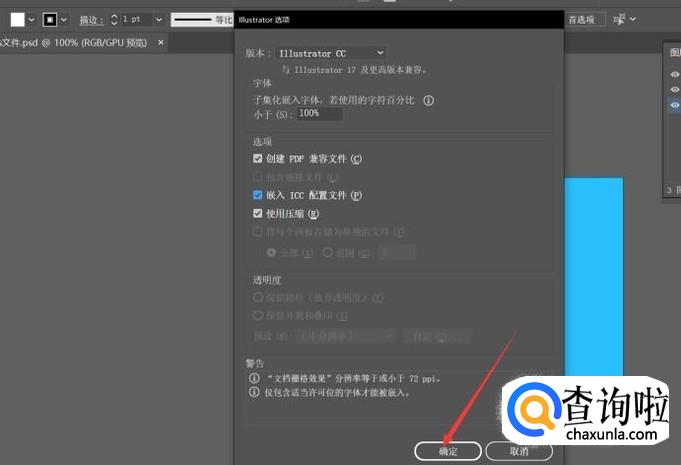Click the 文档栅格效果 warning info icon
The image size is (681, 465).
tap(254, 378)
